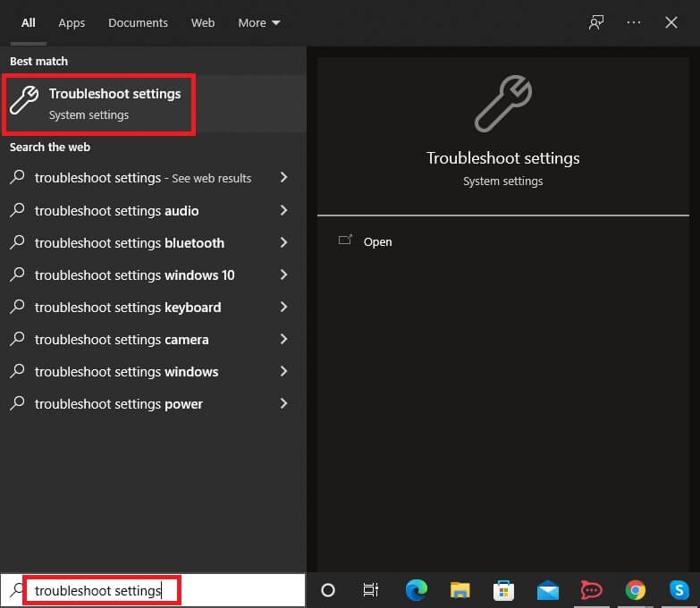Open Microsoft Edge from the taskbar
The image size is (700, 608).
tap(417, 590)
